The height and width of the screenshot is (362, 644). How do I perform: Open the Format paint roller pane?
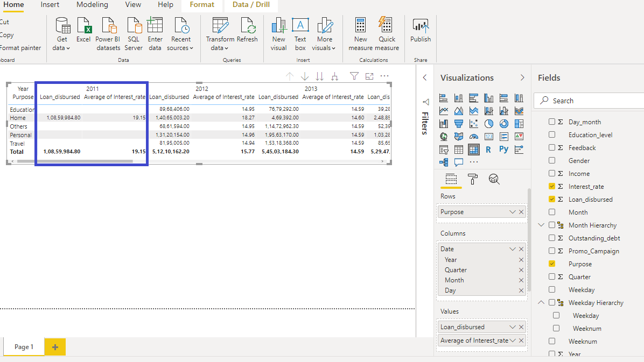tap(472, 179)
